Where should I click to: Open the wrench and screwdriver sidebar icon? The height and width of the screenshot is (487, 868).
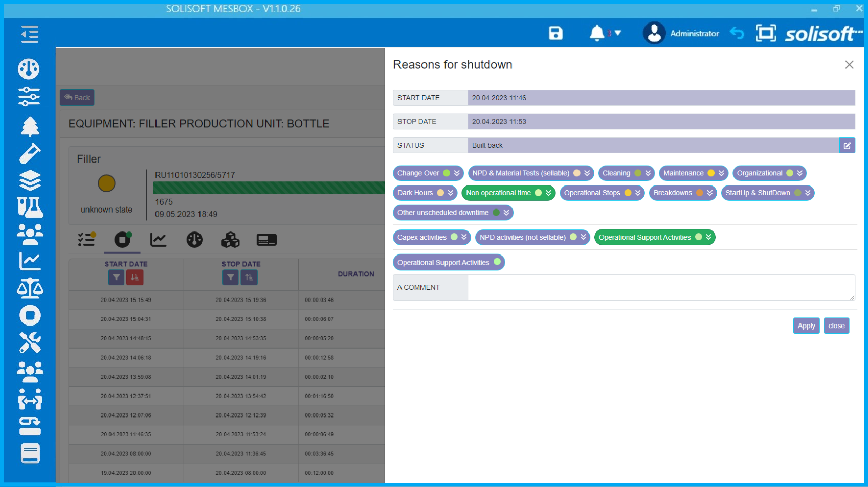tap(30, 342)
